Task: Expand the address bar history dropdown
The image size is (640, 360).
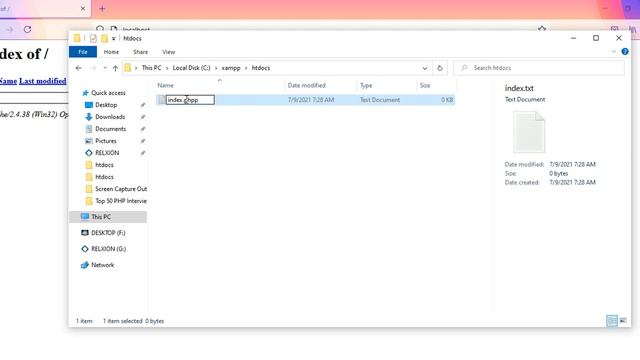Action: [425, 68]
